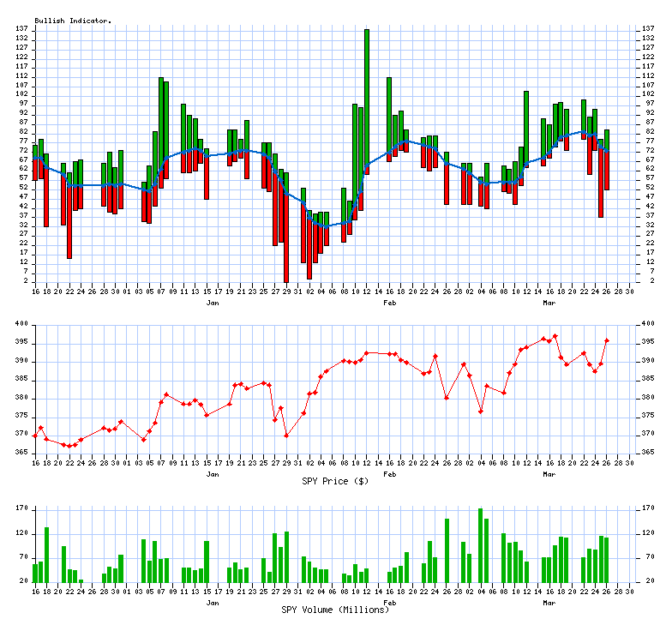Screen dimensions: 672x625
Task: Click the 170 label on the left volume axis
Action: point(21,508)
